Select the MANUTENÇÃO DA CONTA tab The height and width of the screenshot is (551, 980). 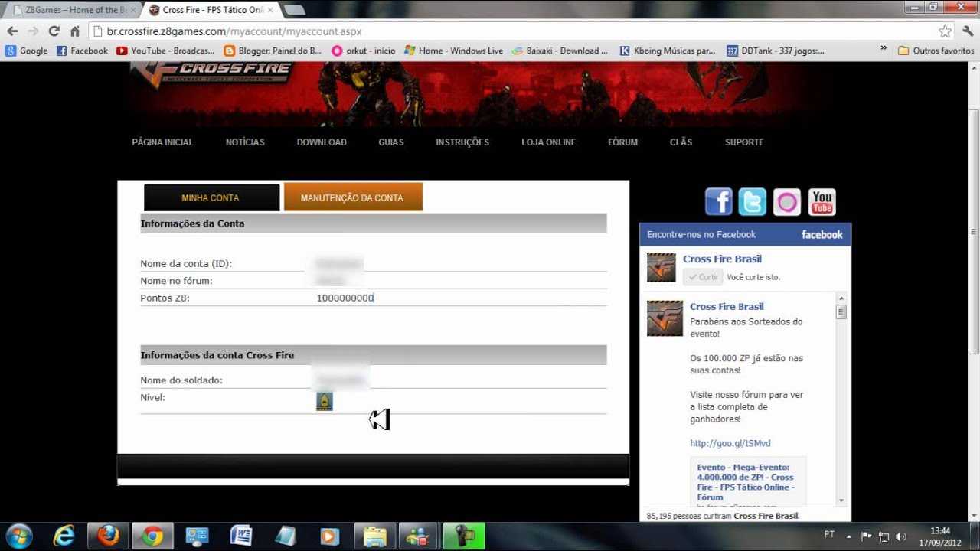point(352,197)
